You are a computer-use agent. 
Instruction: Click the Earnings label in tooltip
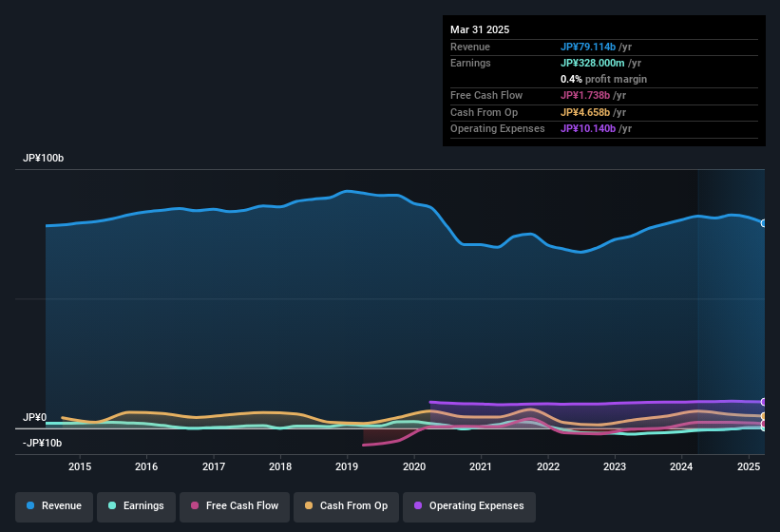(x=470, y=63)
